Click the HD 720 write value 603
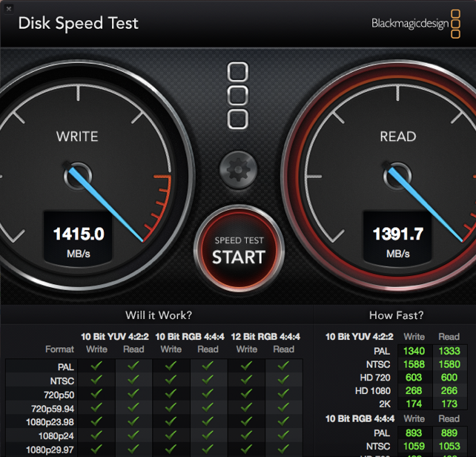This screenshot has height=457, width=476. point(414,378)
